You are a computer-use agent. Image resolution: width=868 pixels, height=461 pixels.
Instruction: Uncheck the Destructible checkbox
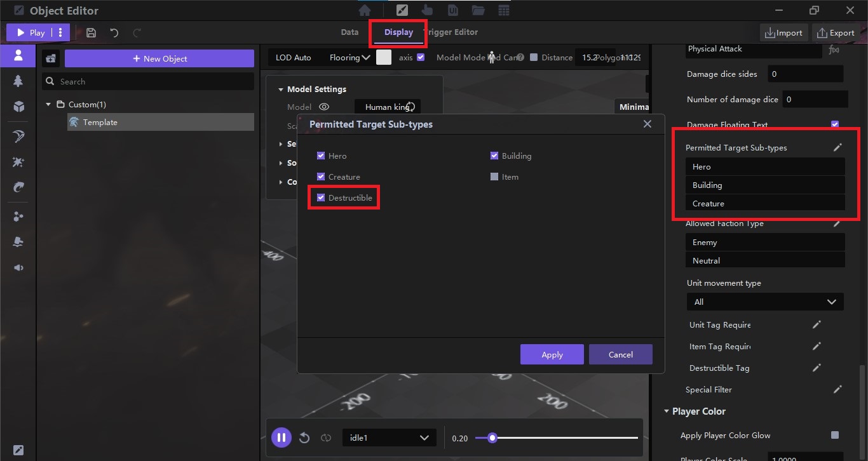(321, 197)
